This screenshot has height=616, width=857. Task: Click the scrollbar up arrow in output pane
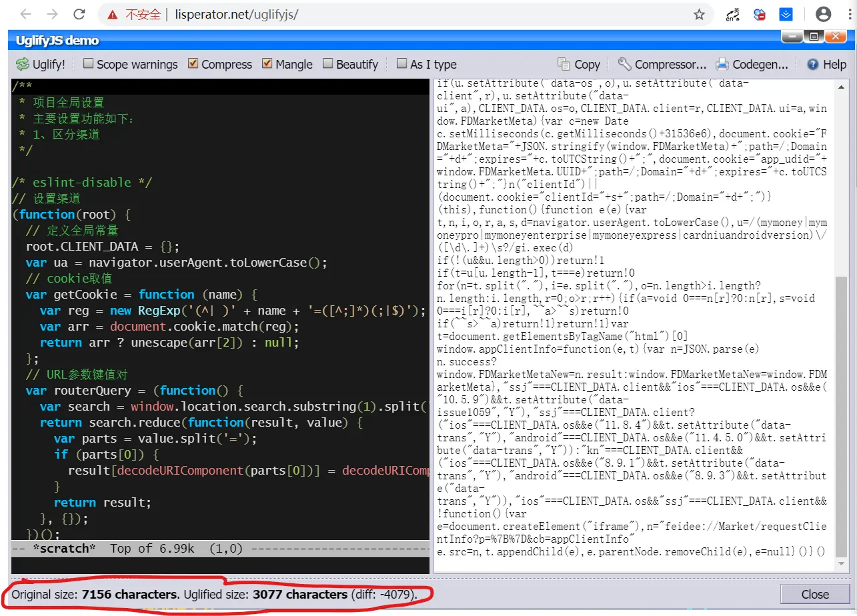point(842,85)
